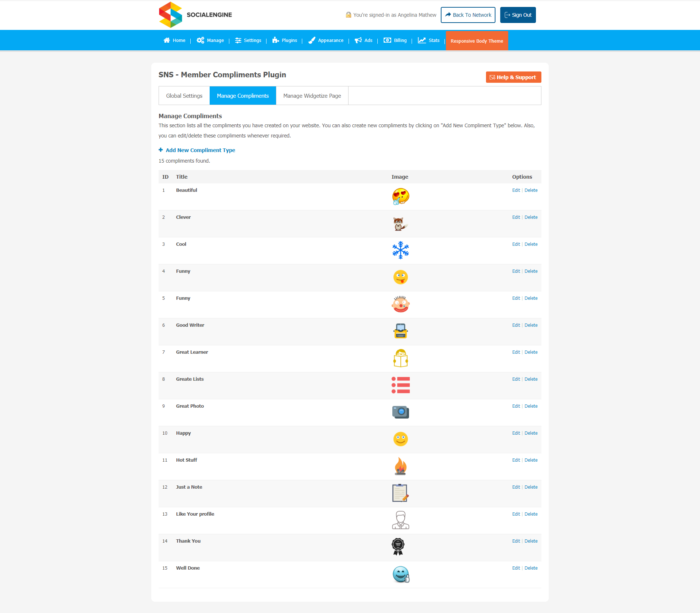
Task: Select the Manage Widgetize Page tab
Action: coord(312,95)
